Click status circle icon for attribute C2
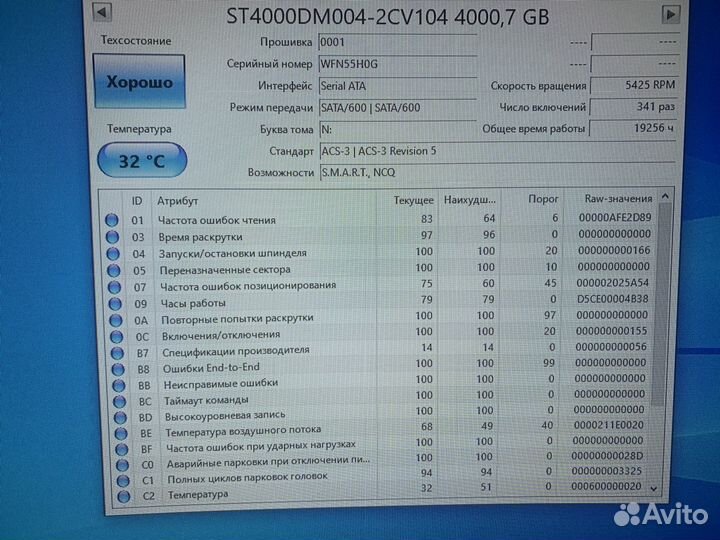 pyautogui.click(x=124, y=496)
